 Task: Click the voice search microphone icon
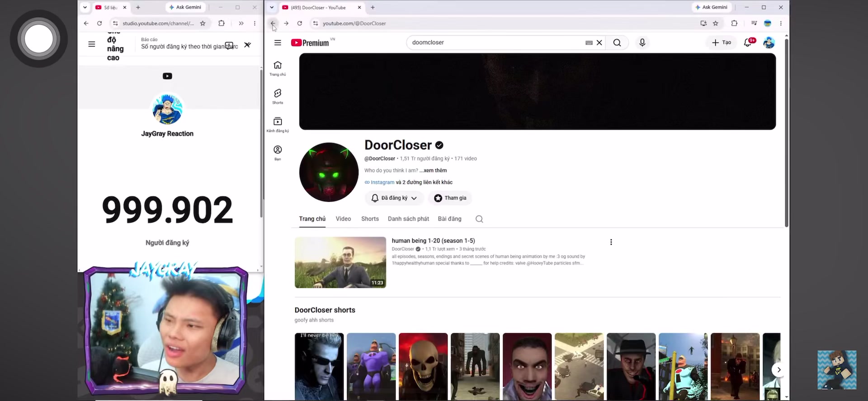(x=642, y=42)
